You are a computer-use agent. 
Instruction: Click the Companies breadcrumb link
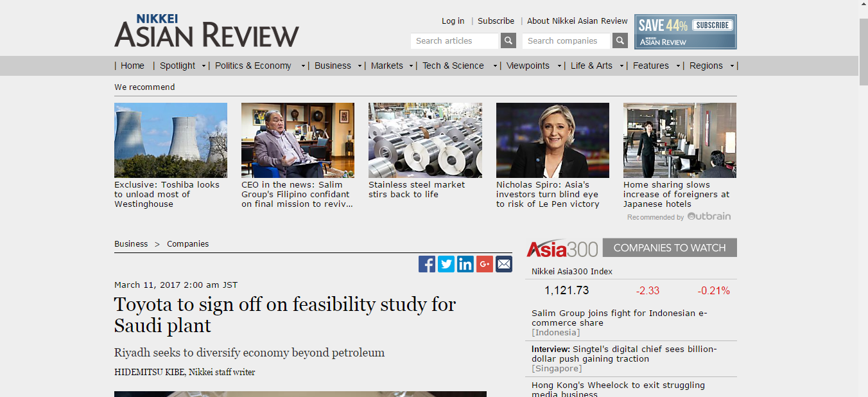(187, 244)
